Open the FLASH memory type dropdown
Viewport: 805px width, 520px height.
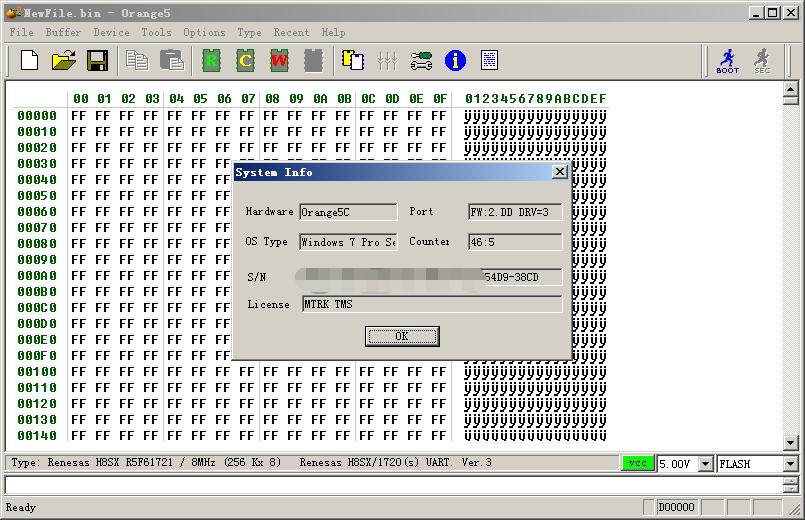click(790, 464)
